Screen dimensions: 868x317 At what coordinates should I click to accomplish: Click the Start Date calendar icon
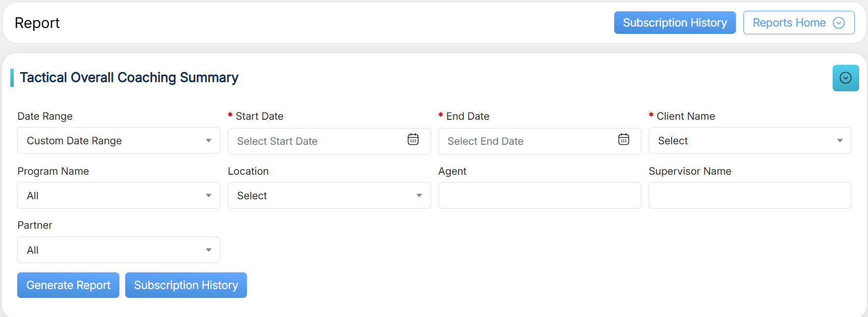pos(413,140)
